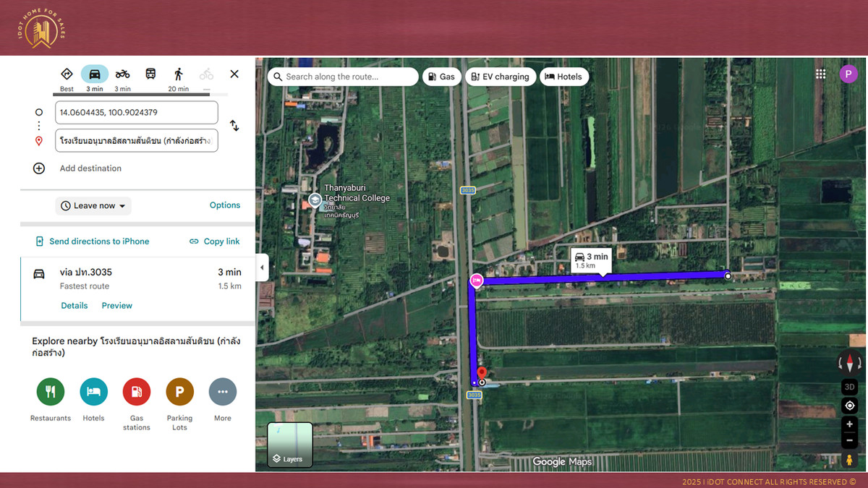This screenshot has width=868, height=488.
Task: Select Walking travel mode
Action: pyautogui.click(x=178, y=74)
